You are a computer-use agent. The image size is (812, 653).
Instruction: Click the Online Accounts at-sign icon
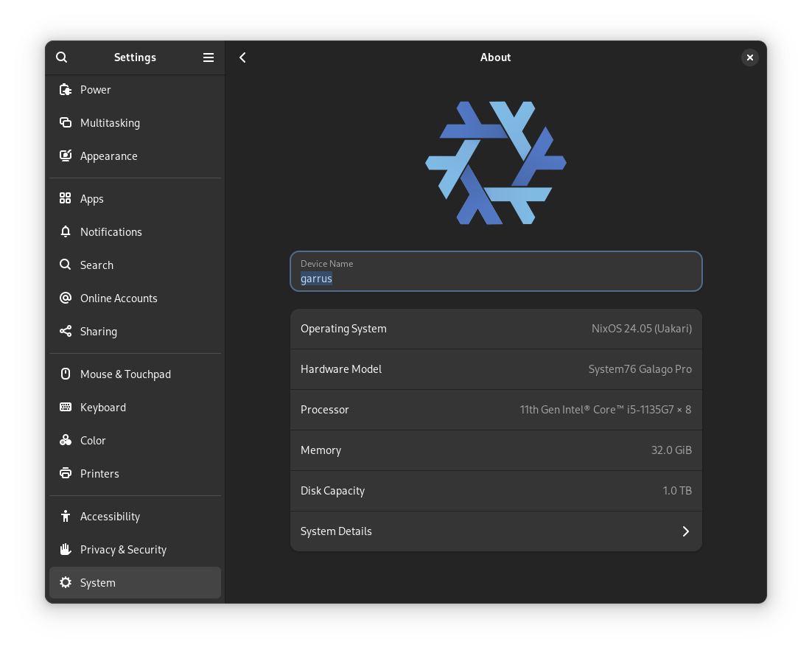pyautogui.click(x=66, y=298)
